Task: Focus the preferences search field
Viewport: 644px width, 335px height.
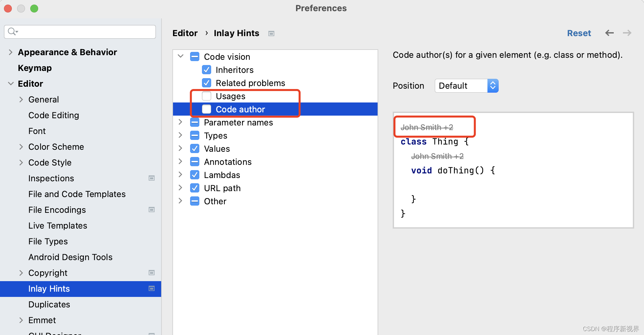Action: 80,32
